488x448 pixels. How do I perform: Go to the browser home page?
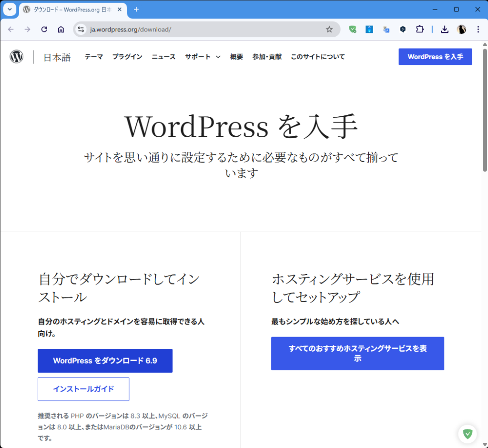tap(61, 30)
